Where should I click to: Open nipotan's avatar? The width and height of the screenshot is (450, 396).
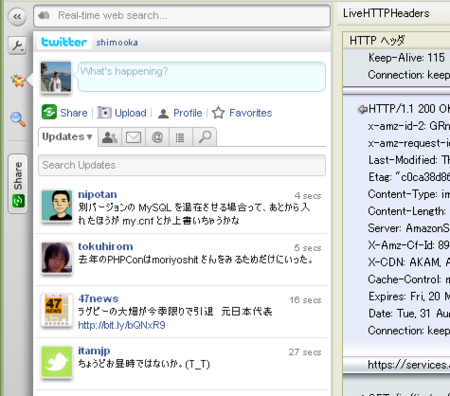57,206
